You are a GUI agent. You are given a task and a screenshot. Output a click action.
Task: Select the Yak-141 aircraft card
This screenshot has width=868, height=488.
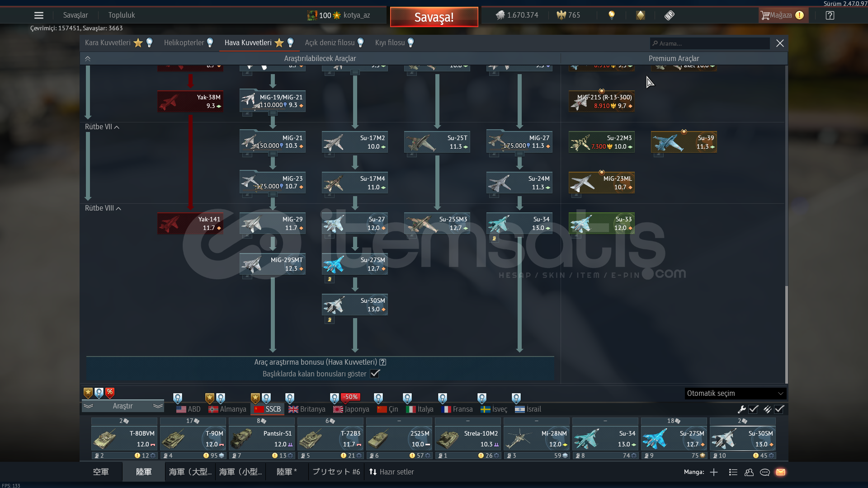190,223
